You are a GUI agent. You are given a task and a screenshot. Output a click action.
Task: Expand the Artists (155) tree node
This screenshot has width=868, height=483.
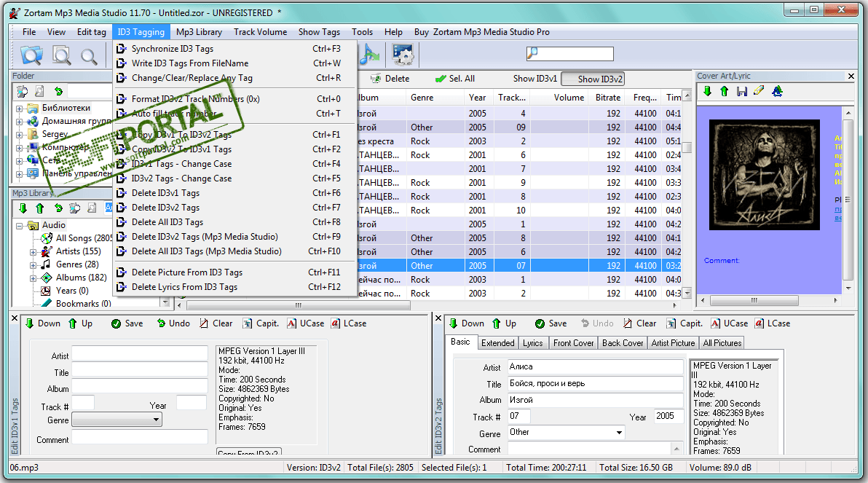tap(33, 252)
